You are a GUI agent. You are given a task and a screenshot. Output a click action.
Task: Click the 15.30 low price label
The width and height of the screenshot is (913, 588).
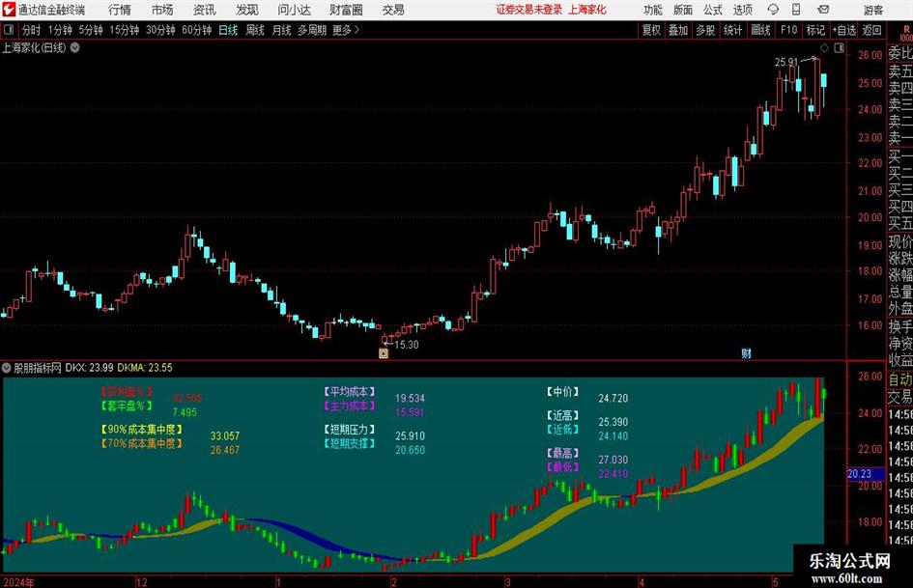(407, 345)
